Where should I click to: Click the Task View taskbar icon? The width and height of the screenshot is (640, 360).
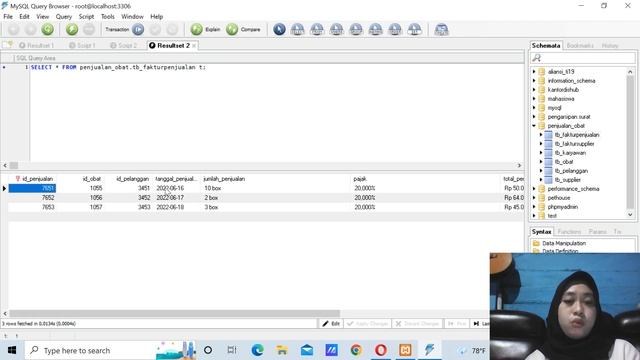(232, 350)
